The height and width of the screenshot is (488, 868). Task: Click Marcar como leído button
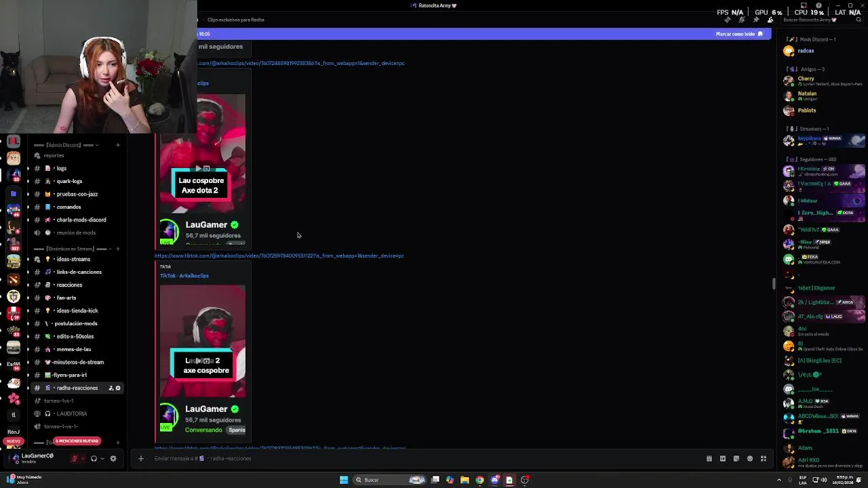click(739, 34)
